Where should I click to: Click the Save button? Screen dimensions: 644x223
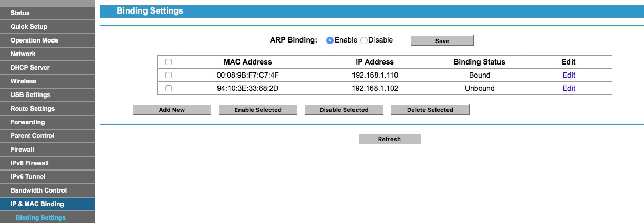[442, 41]
